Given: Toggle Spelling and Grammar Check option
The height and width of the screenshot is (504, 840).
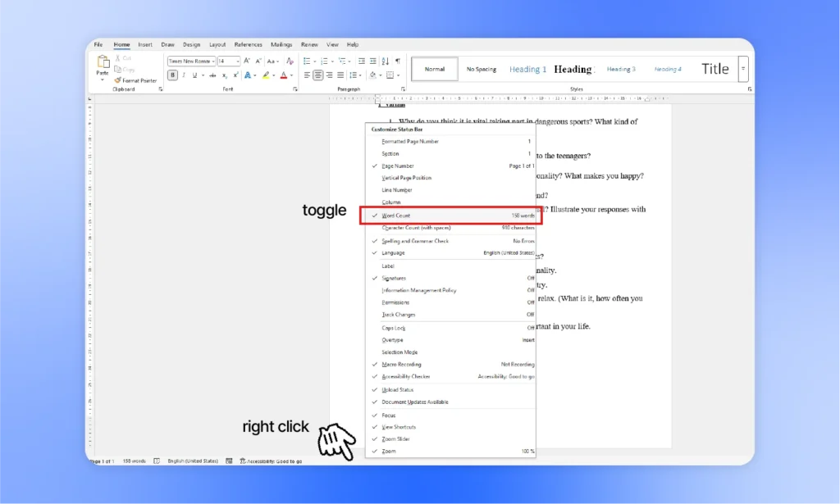Looking at the screenshot, I should (450, 241).
